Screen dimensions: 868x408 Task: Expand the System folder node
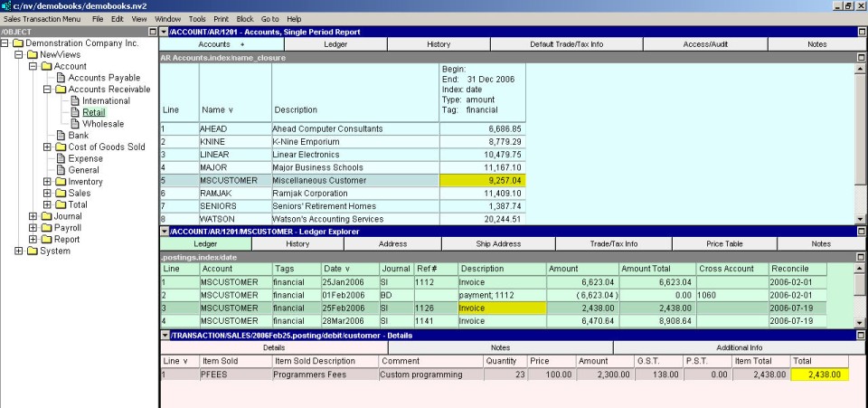point(19,251)
